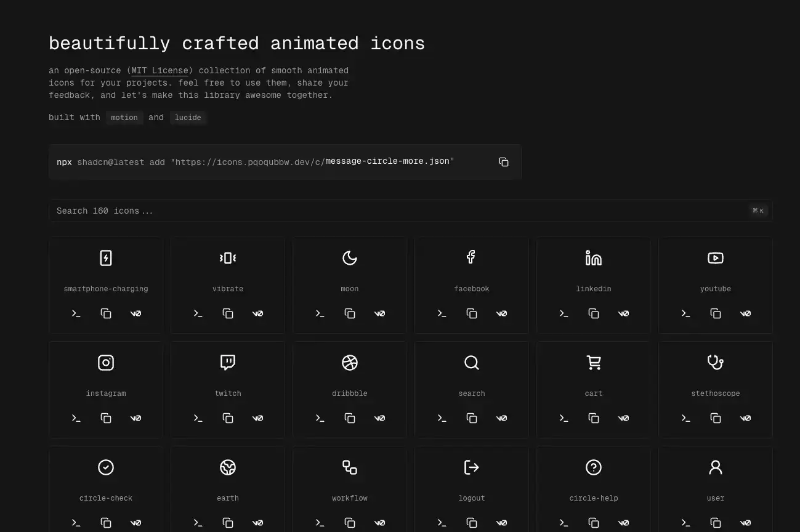Click the earth animated icon
This screenshot has width=800, height=532.
(x=228, y=467)
